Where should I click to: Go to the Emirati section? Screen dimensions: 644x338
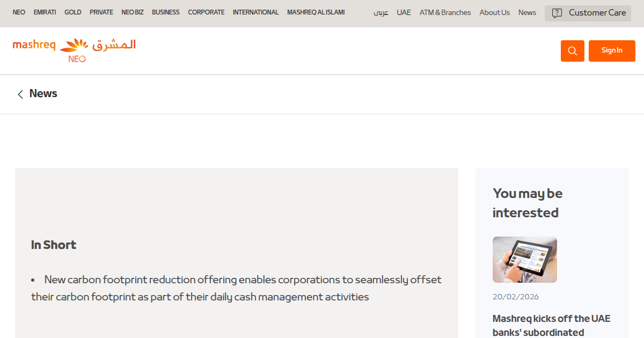(x=45, y=12)
